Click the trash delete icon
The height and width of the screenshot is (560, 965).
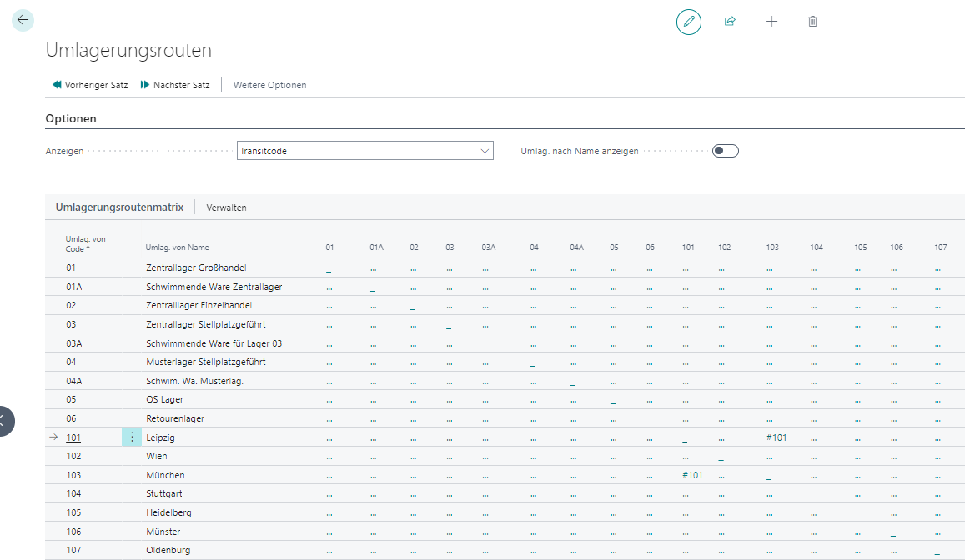click(x=812, y=22)
